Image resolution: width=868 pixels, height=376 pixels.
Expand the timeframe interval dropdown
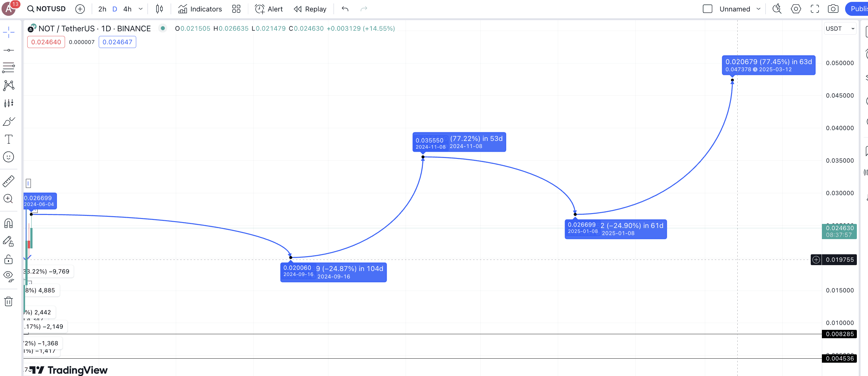141,9
